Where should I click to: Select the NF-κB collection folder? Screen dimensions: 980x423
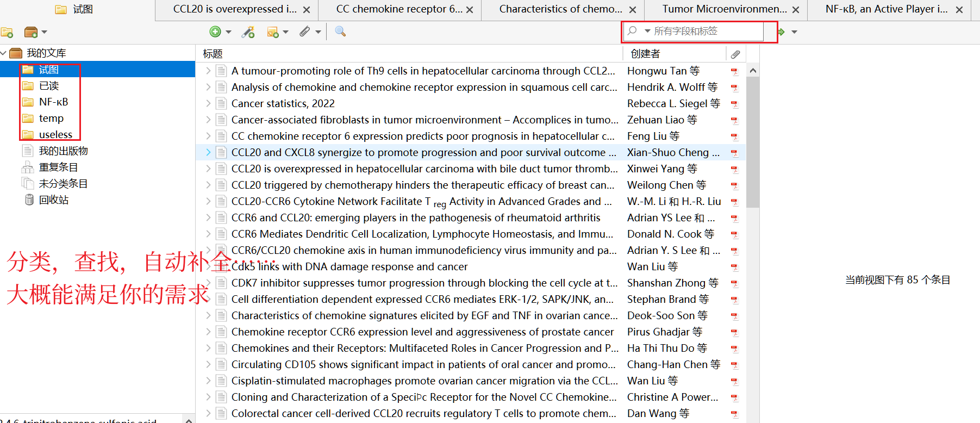[53, 102]
